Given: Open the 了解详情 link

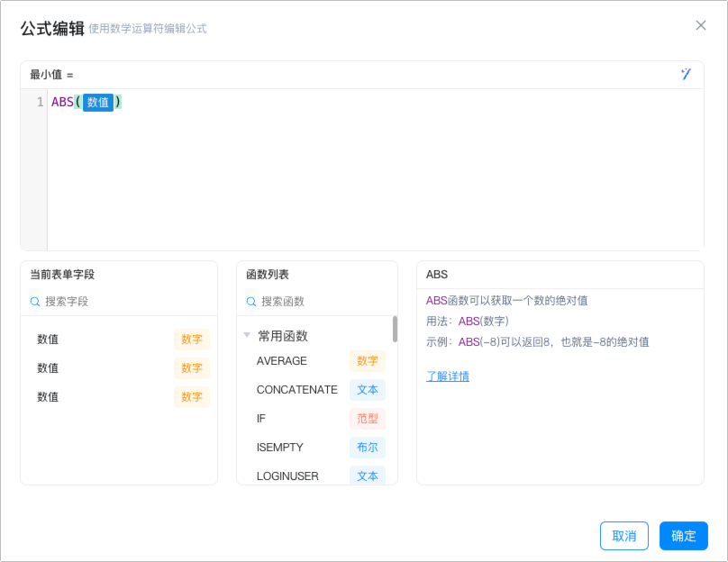Looking at the screenshot, I should pos(448,376).
